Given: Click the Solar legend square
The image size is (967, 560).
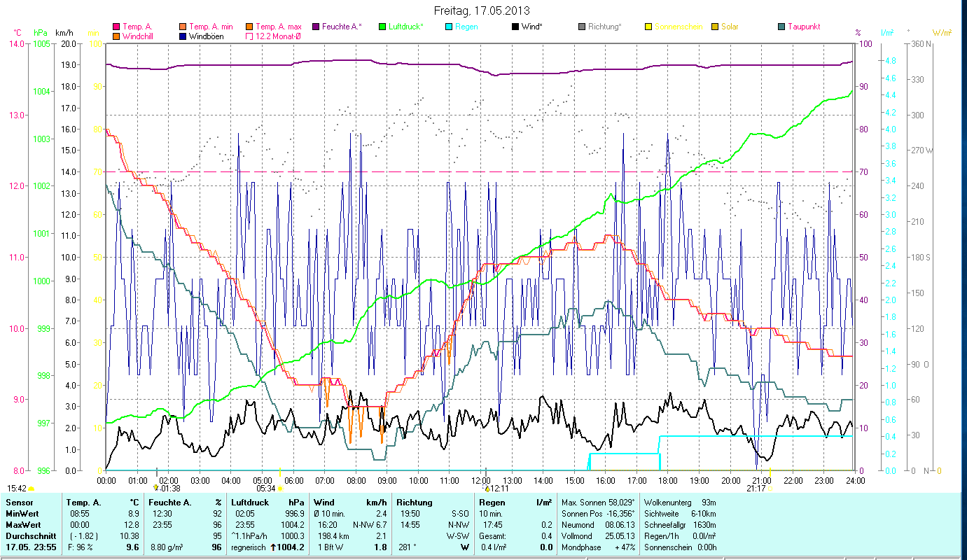Looking at the screenshot, I should coord(715,27).
